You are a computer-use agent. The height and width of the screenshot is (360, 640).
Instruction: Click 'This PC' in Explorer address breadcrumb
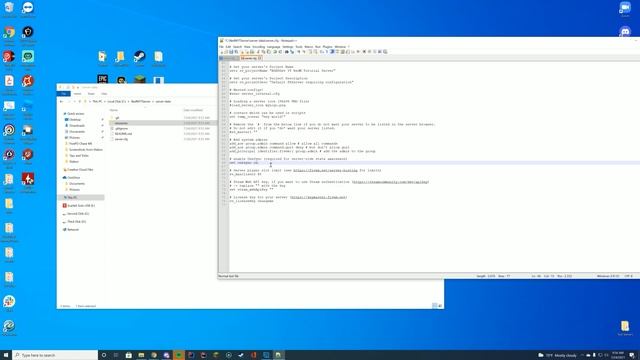97,101
